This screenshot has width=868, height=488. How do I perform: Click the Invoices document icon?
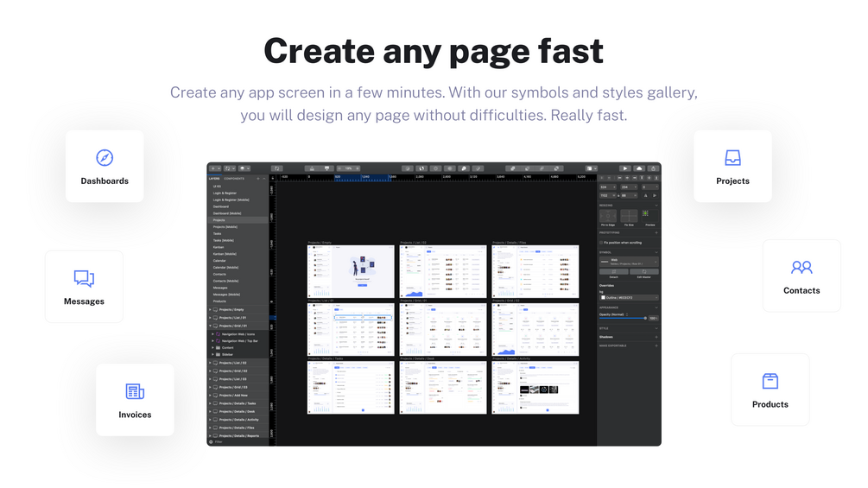[135, 392]
